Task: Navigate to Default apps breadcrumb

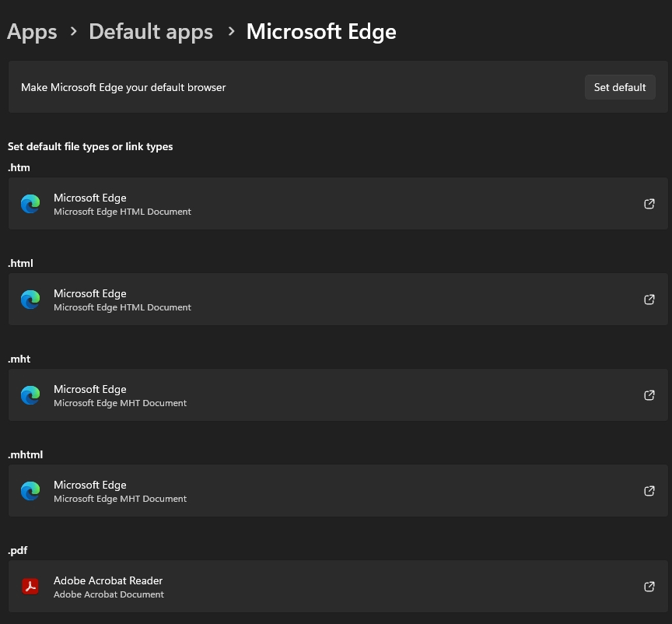Action: [151, 32]
